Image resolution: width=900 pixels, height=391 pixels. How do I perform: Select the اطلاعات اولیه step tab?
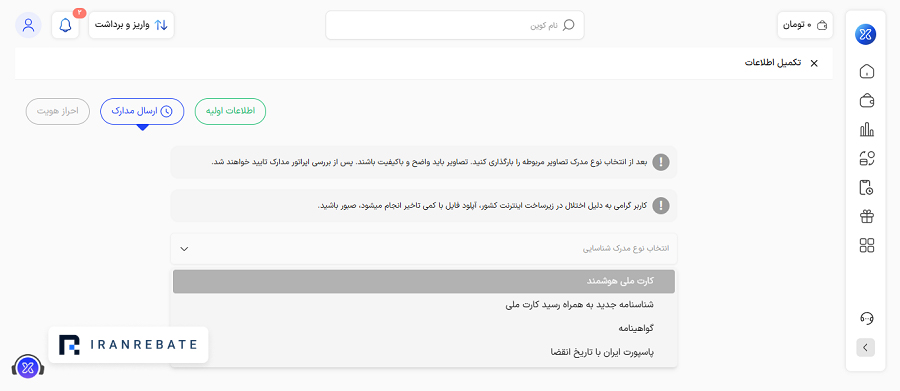pyautogui.click(x=231, y=111)
